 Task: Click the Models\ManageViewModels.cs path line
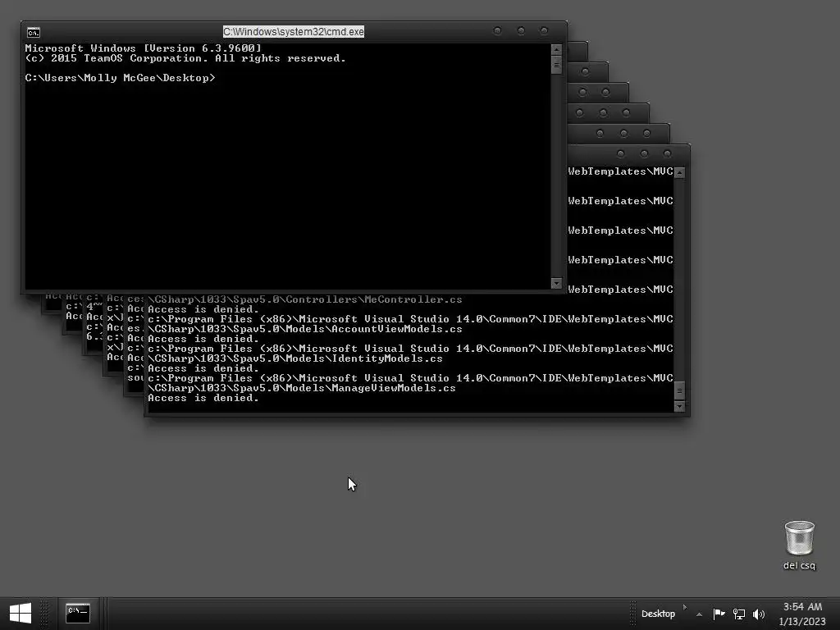pos(302,388)
